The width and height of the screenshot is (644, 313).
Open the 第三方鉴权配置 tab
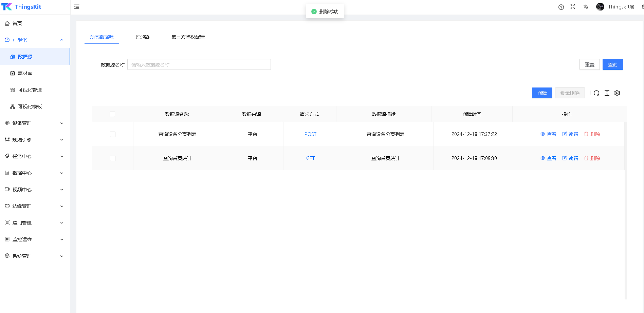(x=188, y=37)
